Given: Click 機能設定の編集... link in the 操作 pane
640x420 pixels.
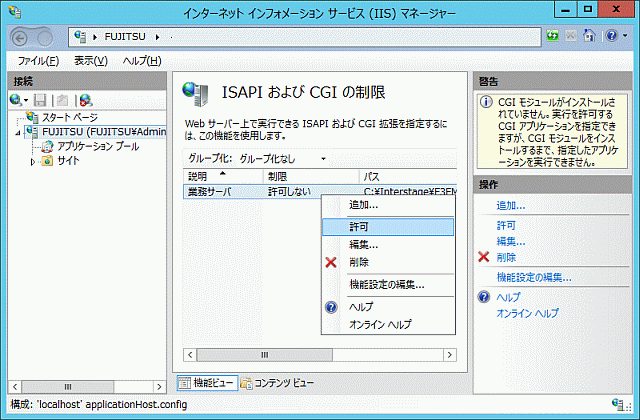Looking at the screenshot, I should pyautogui.click(x=534, y=278).
